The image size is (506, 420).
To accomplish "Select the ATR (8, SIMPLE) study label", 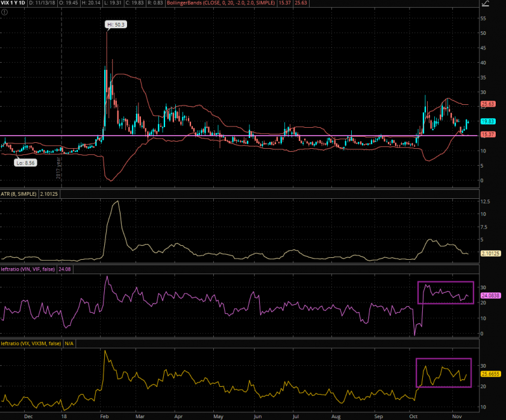I will (19, 193).
